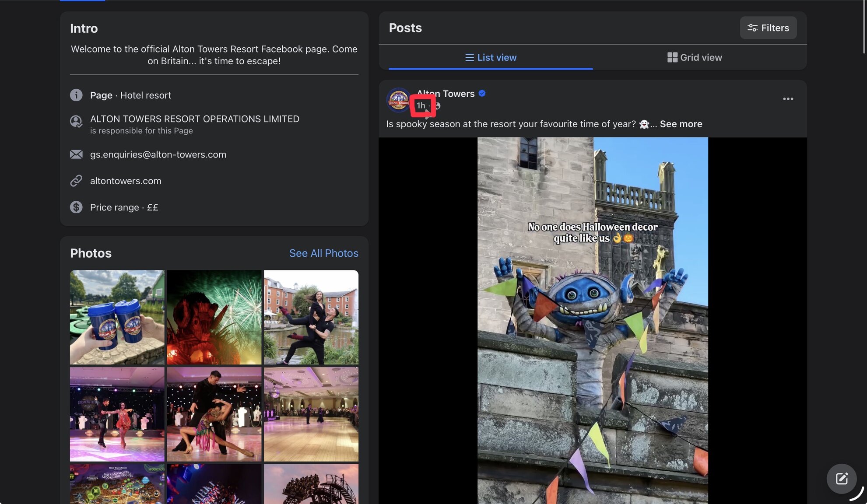The height and width of the screenshot is (504, 867).
Task: Click the three-dot post options menu
Action: coord(788,99)
